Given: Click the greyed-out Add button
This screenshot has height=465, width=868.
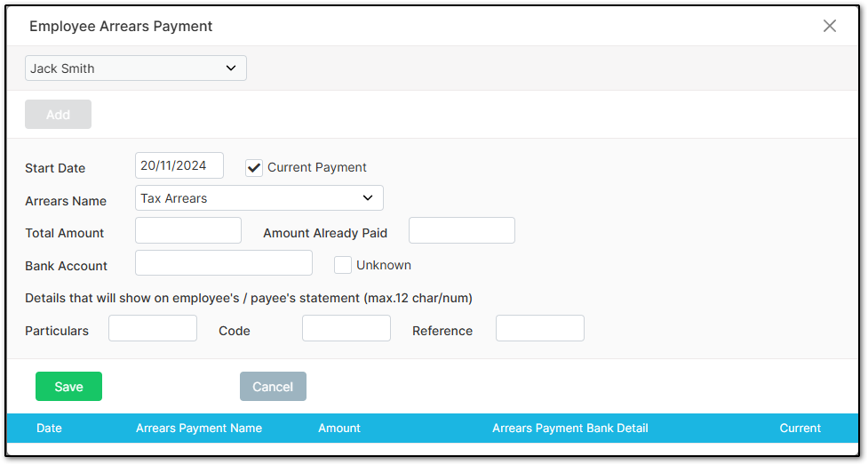Looking at the screenshot, I should point(58,114).
